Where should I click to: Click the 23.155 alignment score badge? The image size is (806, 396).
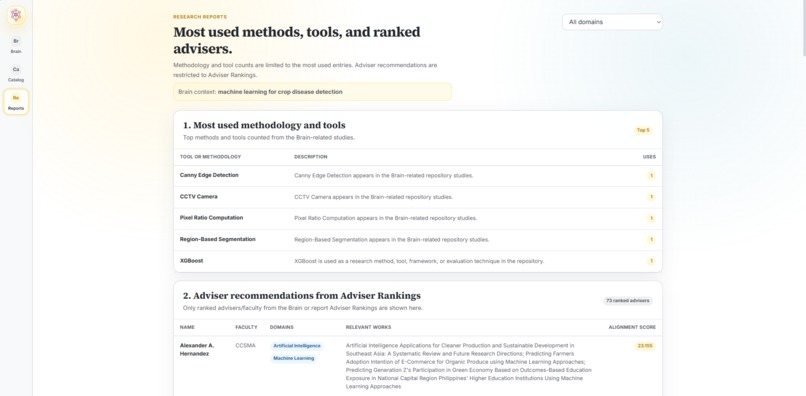pos(645,346)
